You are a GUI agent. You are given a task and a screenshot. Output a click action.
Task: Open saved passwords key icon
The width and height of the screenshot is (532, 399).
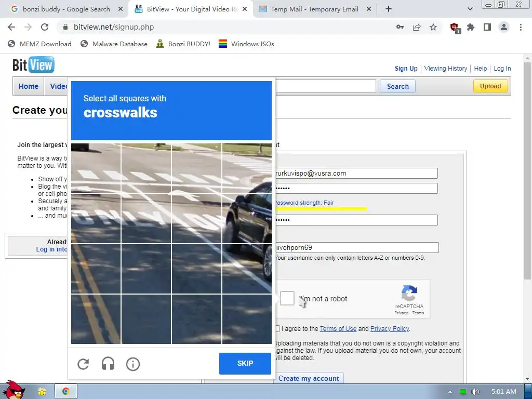tap(400, 27)
